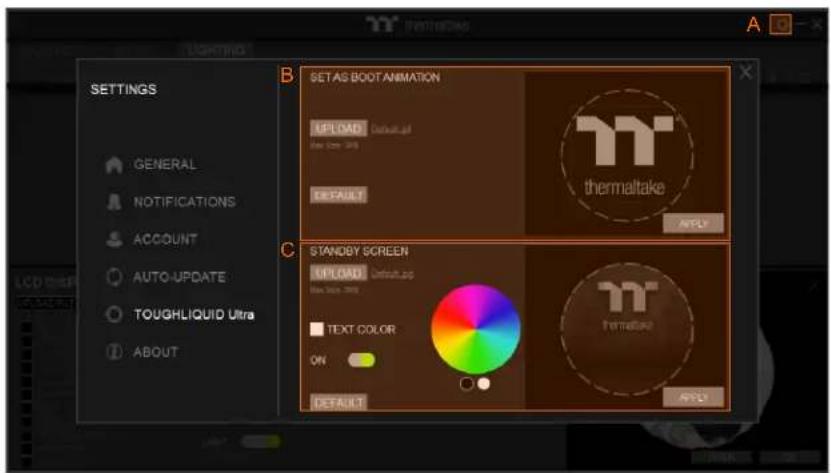This screenshot has width=831, height=473.
Task: Click the Default.jpg file name
Action: coord(392,274)
